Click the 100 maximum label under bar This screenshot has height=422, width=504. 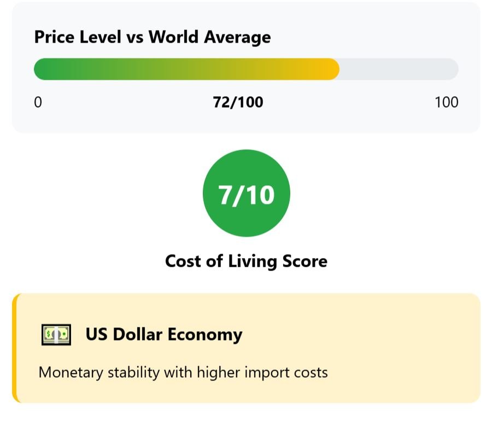[447, 102]
